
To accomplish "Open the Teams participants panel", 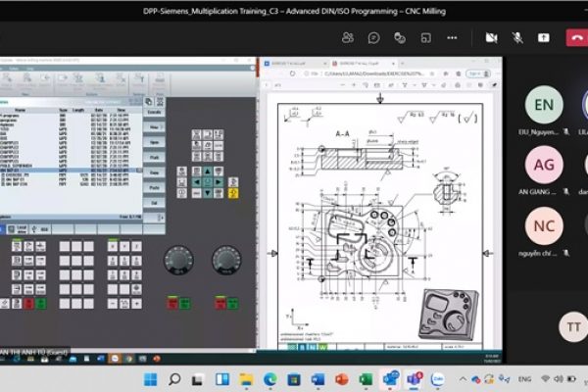I will (348, 37).
